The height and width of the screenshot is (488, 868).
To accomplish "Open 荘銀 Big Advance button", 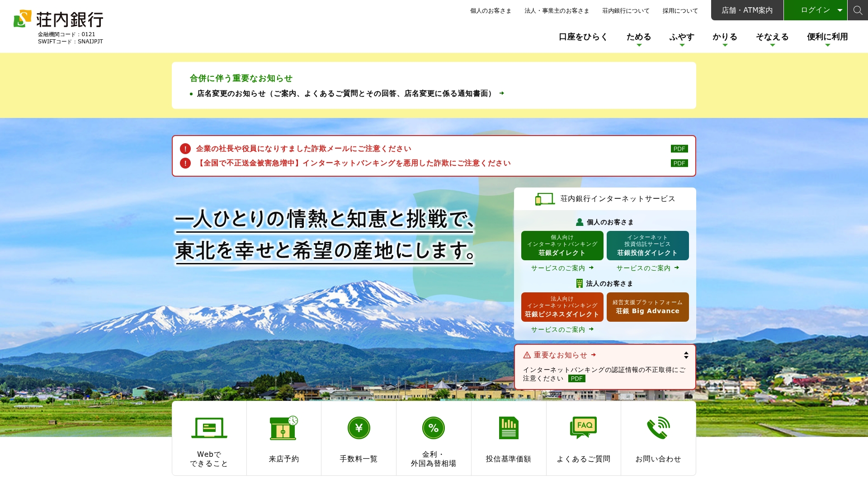I will click(x=647, y=307).
